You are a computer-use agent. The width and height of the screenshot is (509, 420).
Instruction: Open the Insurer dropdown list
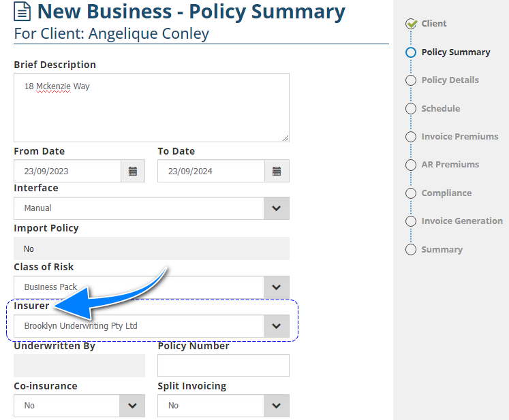pos(276,326)
